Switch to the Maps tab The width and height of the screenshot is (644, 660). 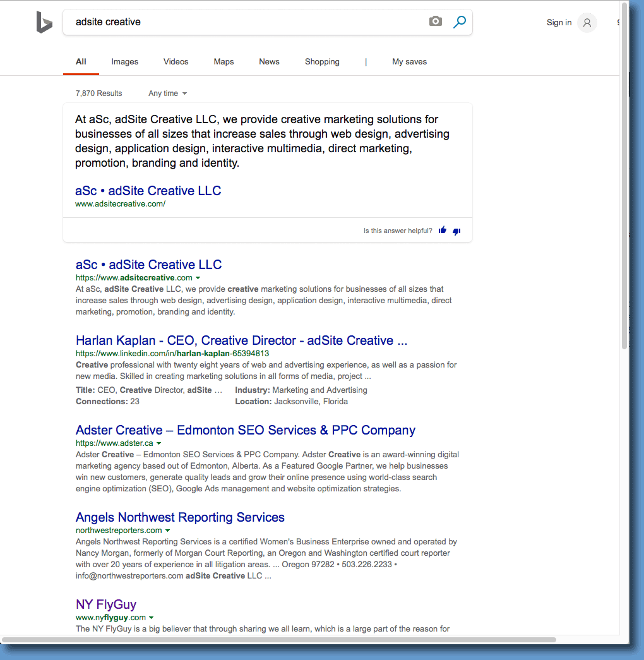tap(224, 62)
